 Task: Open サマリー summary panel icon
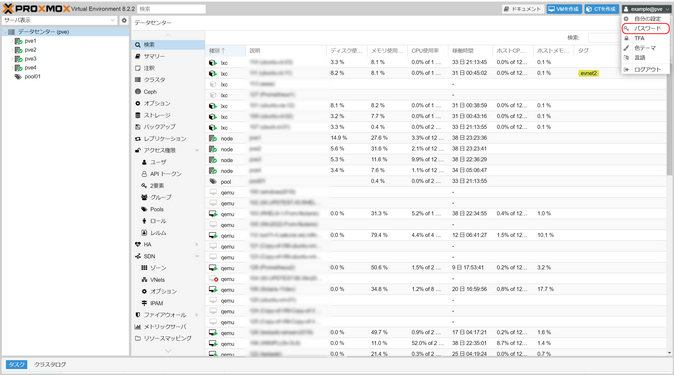(x=138, y=56)
